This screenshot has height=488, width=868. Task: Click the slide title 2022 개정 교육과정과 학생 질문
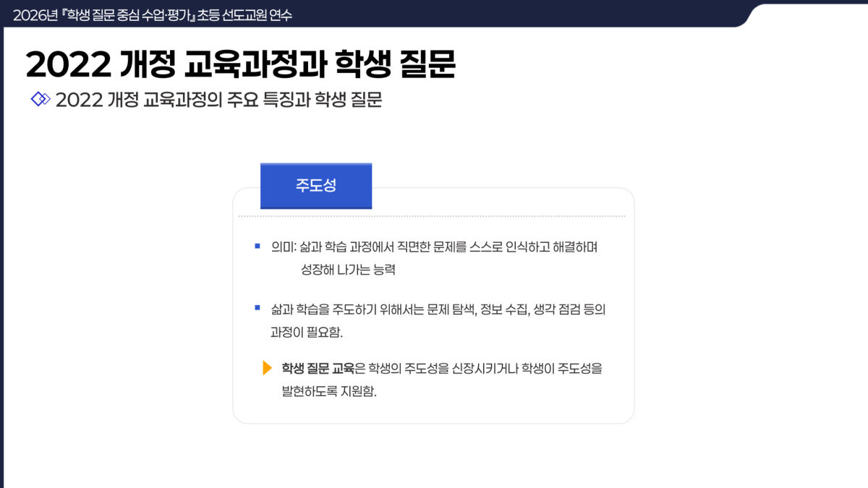point(241,64)
